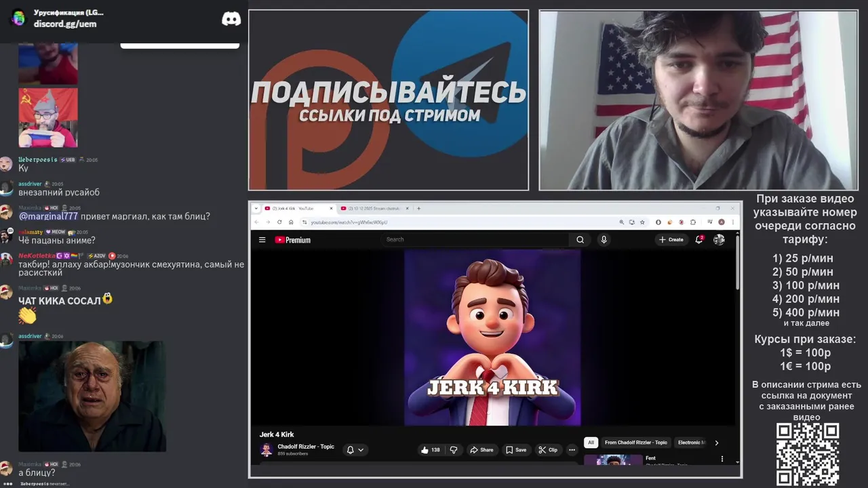Show more filter chips with right chevron
This screenshot has width=868, height=488.
[x=717, y=443]
